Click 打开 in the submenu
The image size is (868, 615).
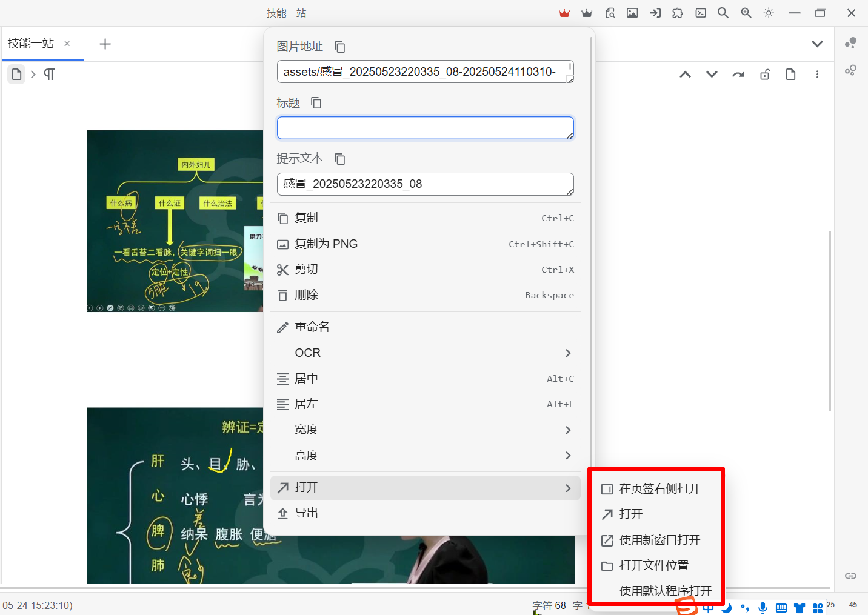pyautogui.click(x=656, y=514)
